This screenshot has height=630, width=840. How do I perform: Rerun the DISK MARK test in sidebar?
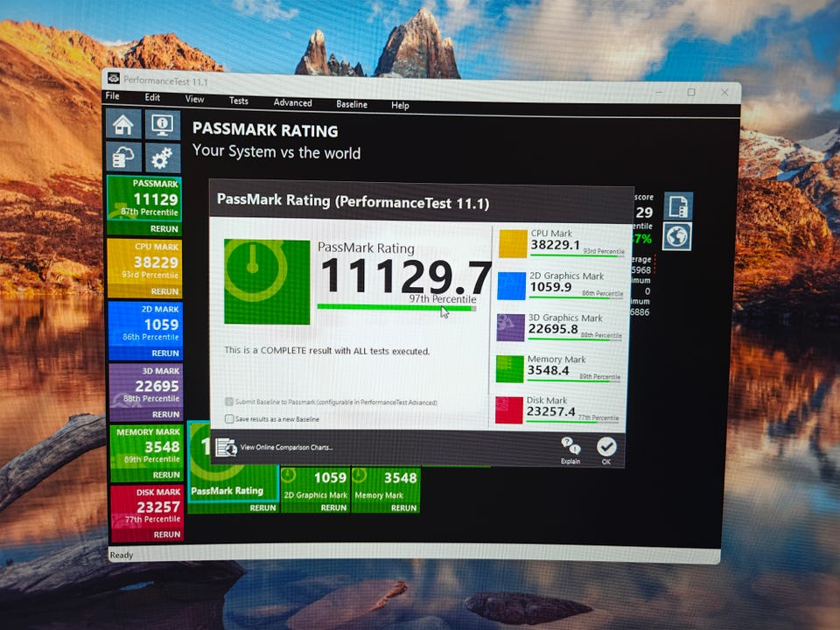[x=166, y=535]
